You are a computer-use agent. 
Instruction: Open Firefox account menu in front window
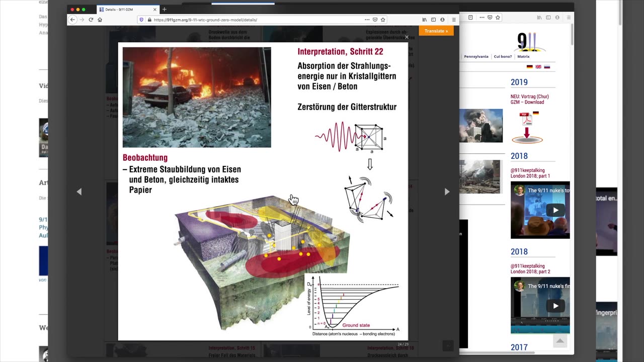[442, 20]
